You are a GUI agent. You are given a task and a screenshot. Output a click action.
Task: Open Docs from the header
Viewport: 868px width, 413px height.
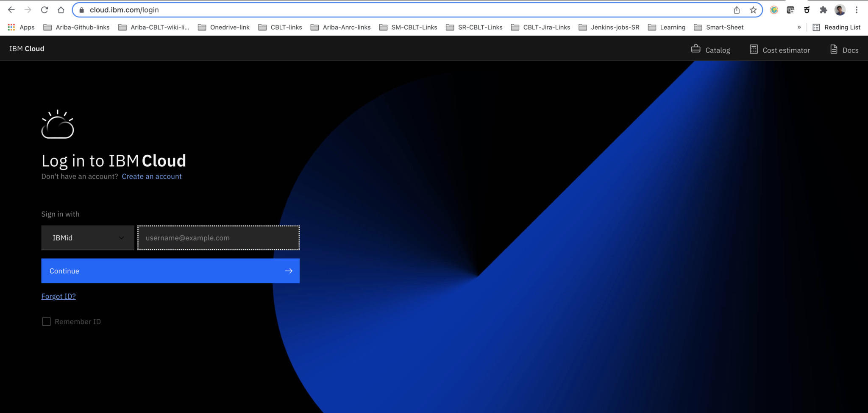[x=844, y=50]
